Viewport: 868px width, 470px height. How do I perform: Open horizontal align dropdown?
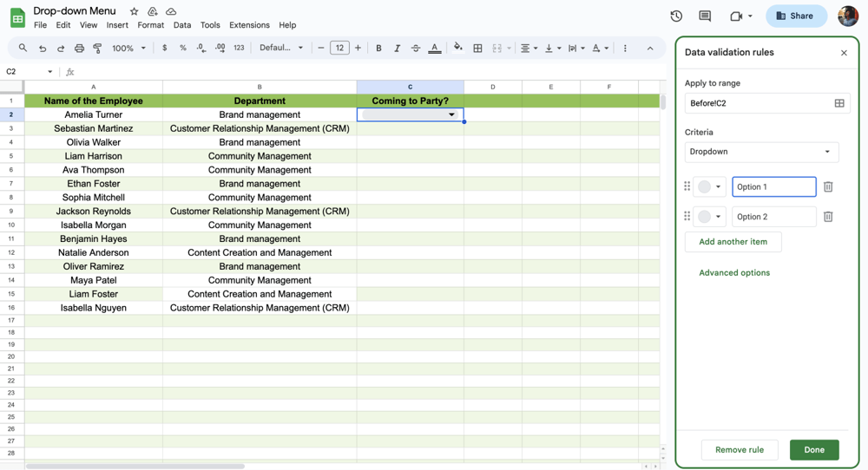pyautogui.click(x=529, y=48)
